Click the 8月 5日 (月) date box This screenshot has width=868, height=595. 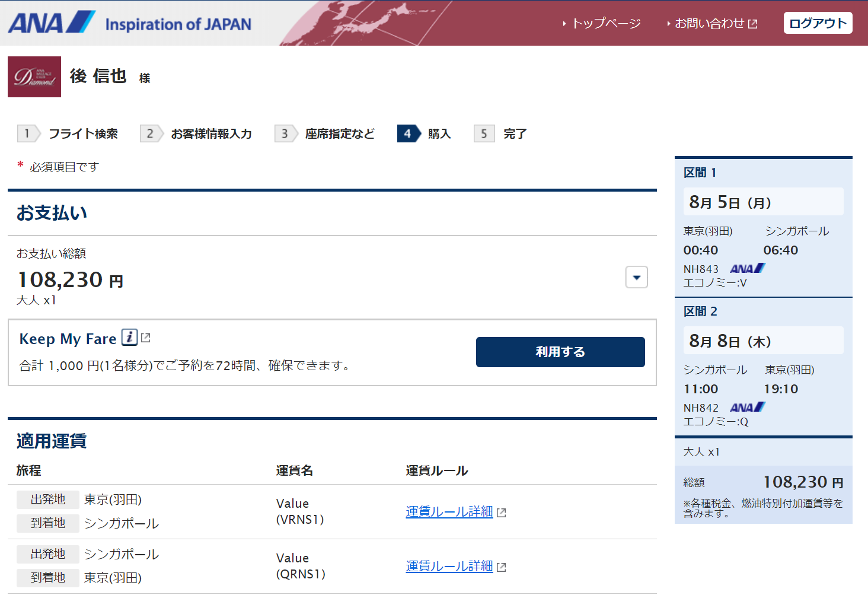(764, 202)
